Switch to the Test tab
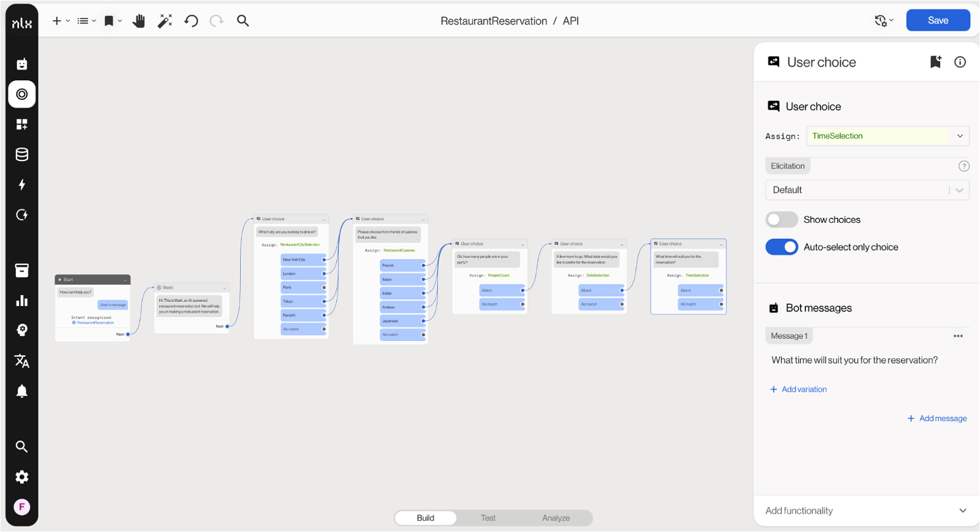This screenshot has width=980, height=532. coord(488,518)
